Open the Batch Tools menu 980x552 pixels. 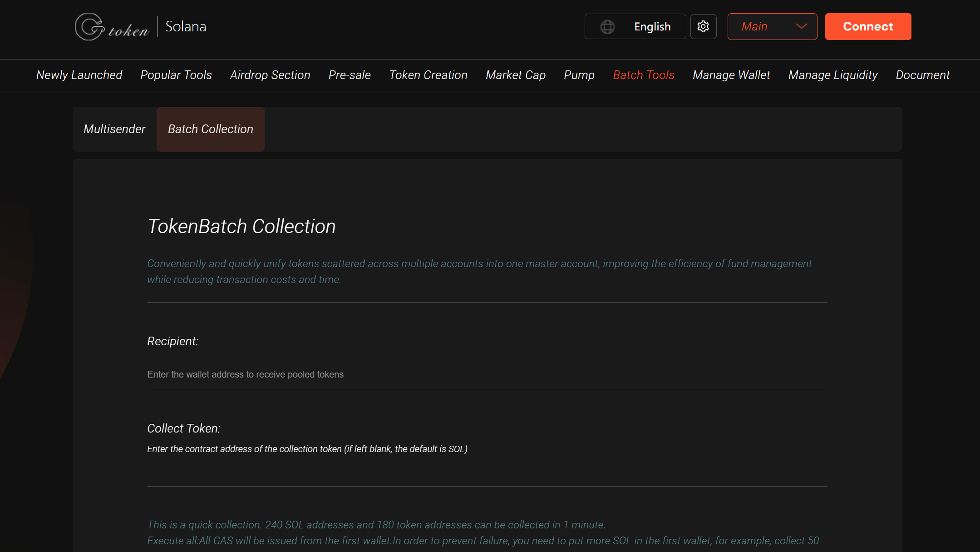[x=644, y=75]
